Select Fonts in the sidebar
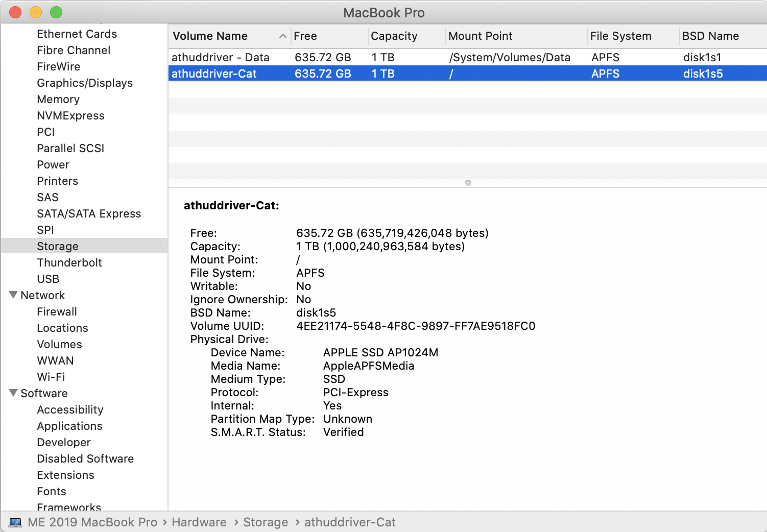Image resolution: width=767 pixels, height=532 pixels. 52,491
